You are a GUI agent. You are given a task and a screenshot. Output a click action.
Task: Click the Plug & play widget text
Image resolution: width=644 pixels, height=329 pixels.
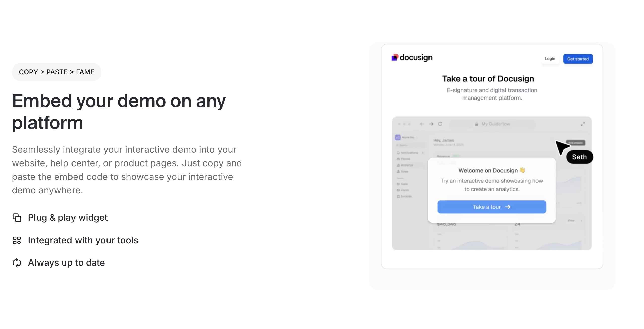[68, 218]
